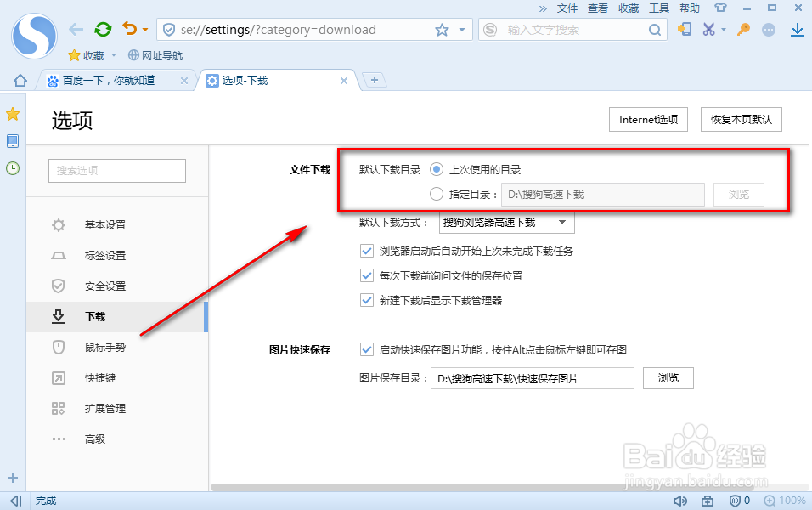This screenshot has height=510, width=812.
Task: Click the refresh icon beside address bar
Action: (102, 28)
